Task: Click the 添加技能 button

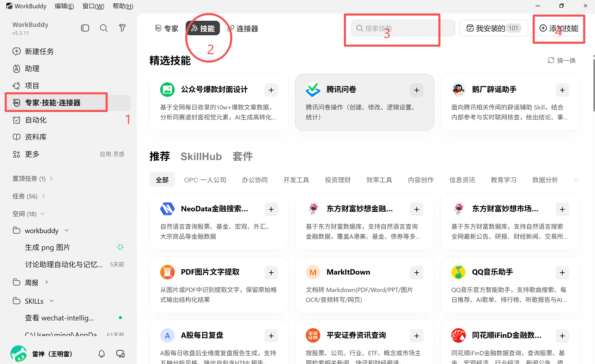Action: (x=559, y=28)
